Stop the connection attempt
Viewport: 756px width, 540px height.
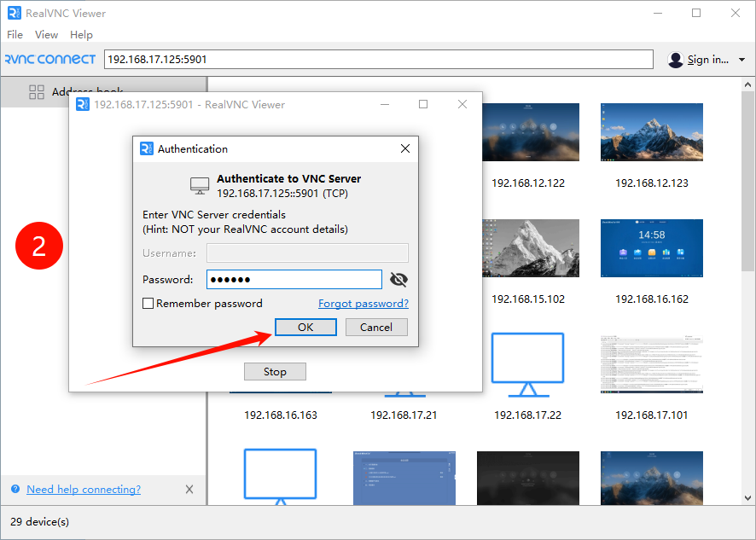pos(275,372)
